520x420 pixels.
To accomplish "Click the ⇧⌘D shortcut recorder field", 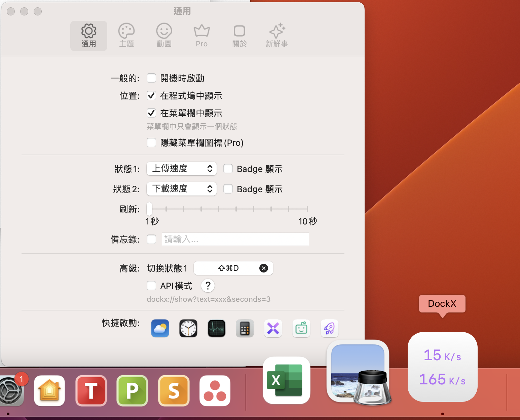I will coord(233,268).
